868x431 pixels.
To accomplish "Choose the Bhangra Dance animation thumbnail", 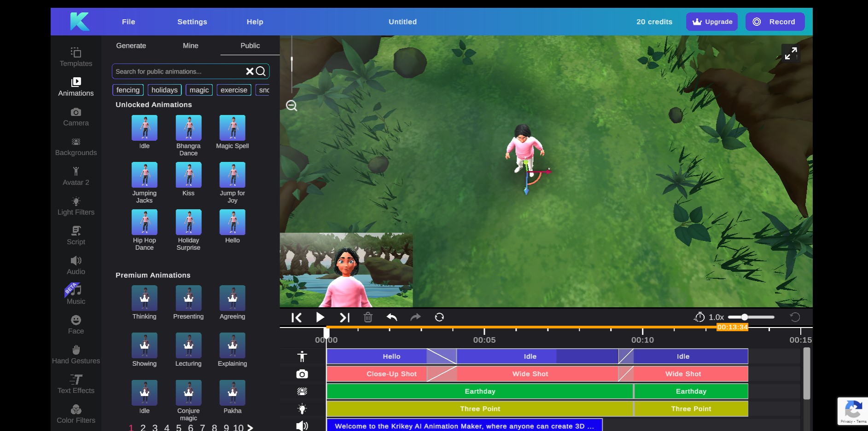I will pyautogui.click(x=188, y=128).
